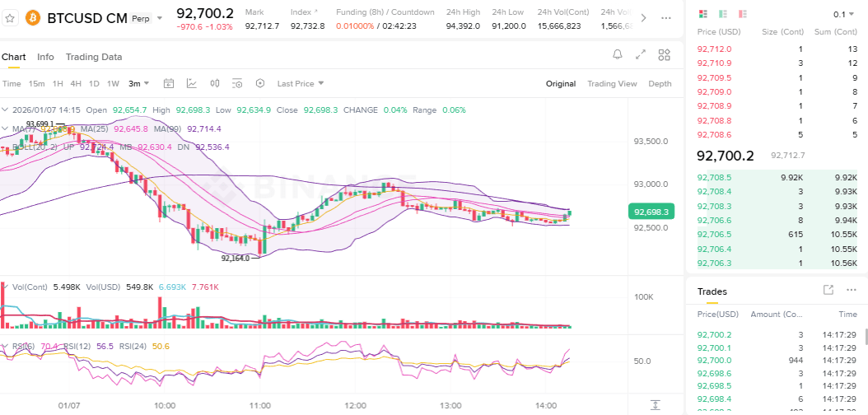Click the Mark price 92,712.7 in header
Viewport: 868px width, 415px height.
tap(262, 26)
